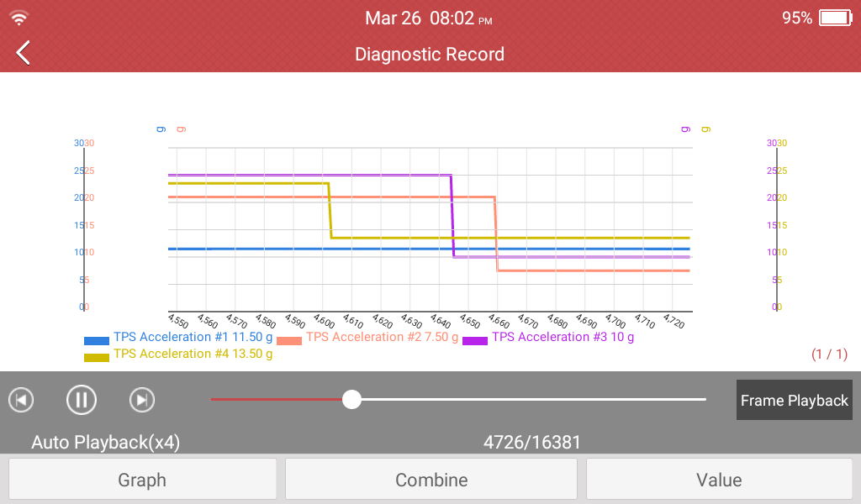Toggle the salmon TPS Acceleration #2 swatch
The image size is (861, 504).
coord(289,341)
